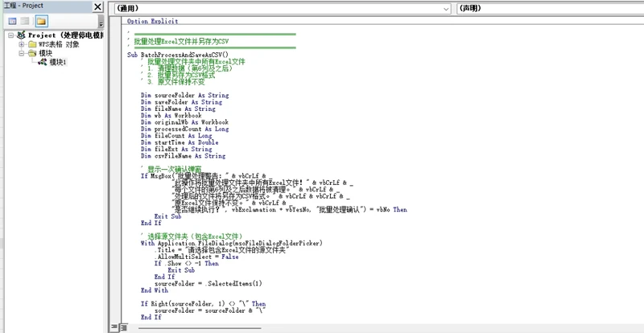The height and width of the screenshot is (333, 644).
Task: Click With Application.FileDialog(msoFileDialogFolderPicker) line
Action: 232,244
